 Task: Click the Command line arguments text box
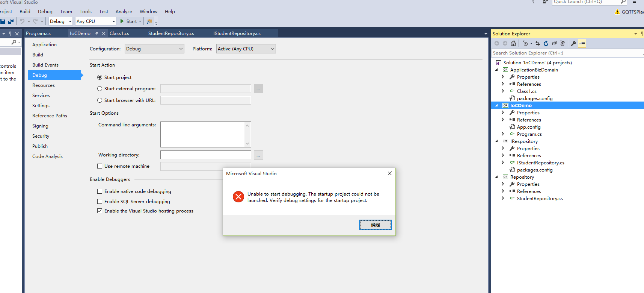[x=203, y=134]
